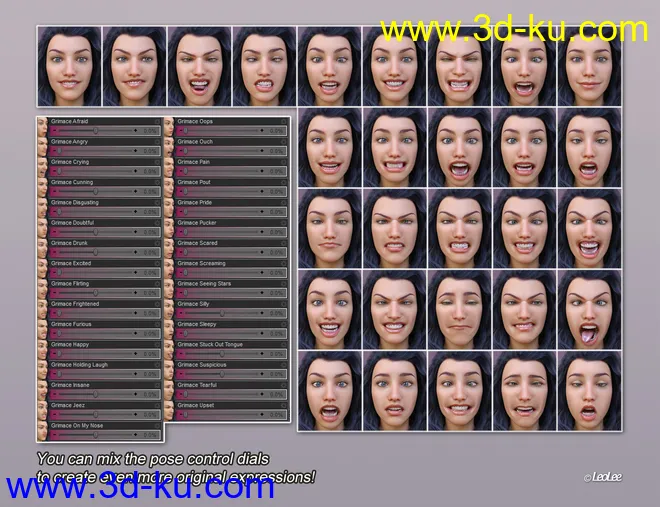Click the Grimace Oops face icon
This screenshot has height=507, width=660.
pyautogui.click(x=169, y=126)
